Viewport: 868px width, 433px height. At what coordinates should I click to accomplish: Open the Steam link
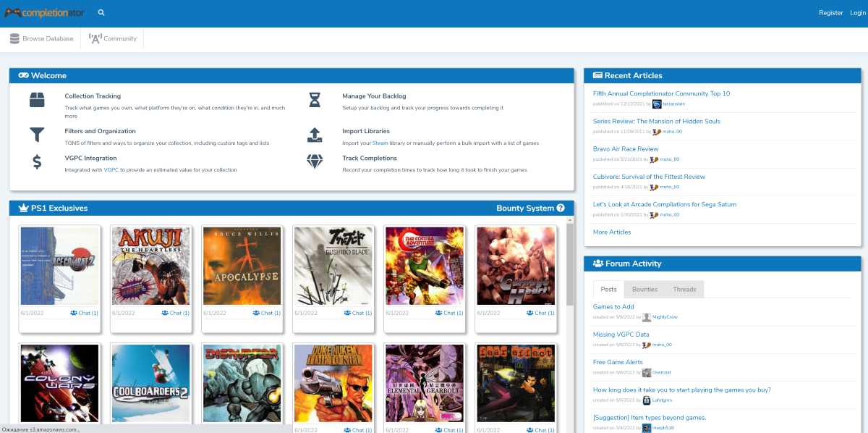pos(380,143)
